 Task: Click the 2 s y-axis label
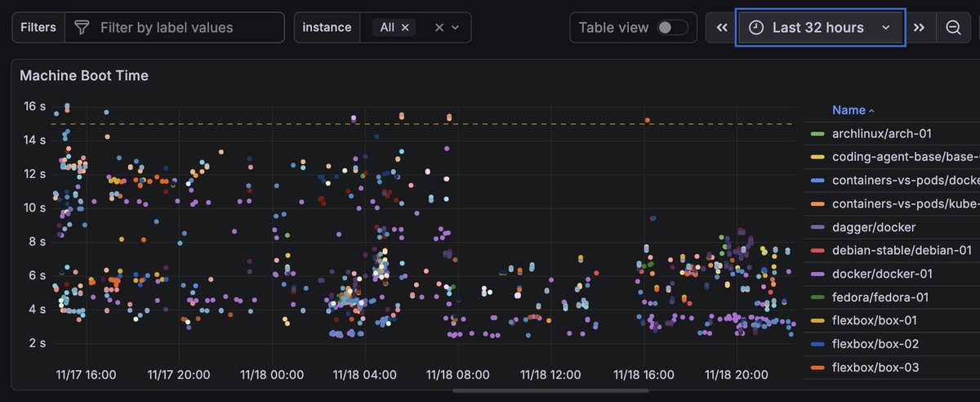click(38, 343)
